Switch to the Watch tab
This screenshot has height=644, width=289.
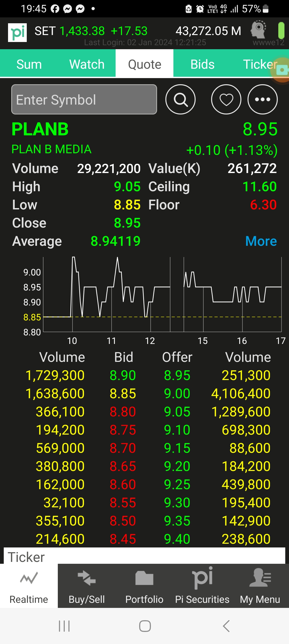click(x=87, y=64)
